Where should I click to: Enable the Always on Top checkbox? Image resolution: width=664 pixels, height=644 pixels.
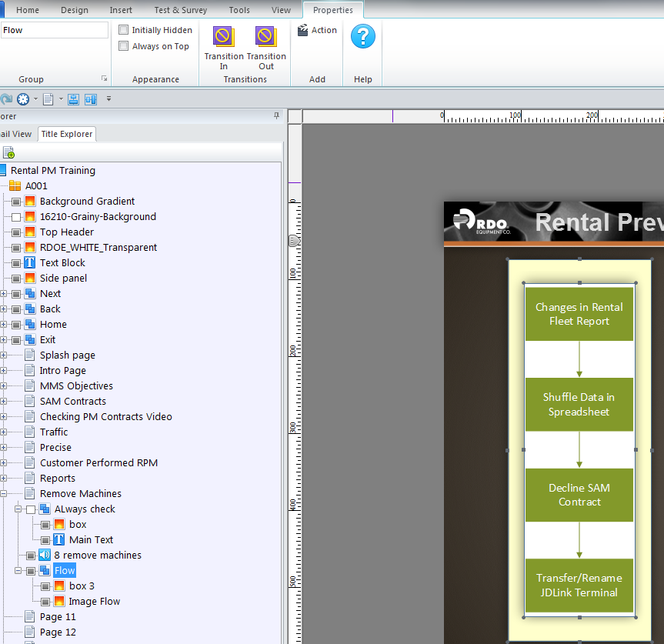(x=124, y=45)
